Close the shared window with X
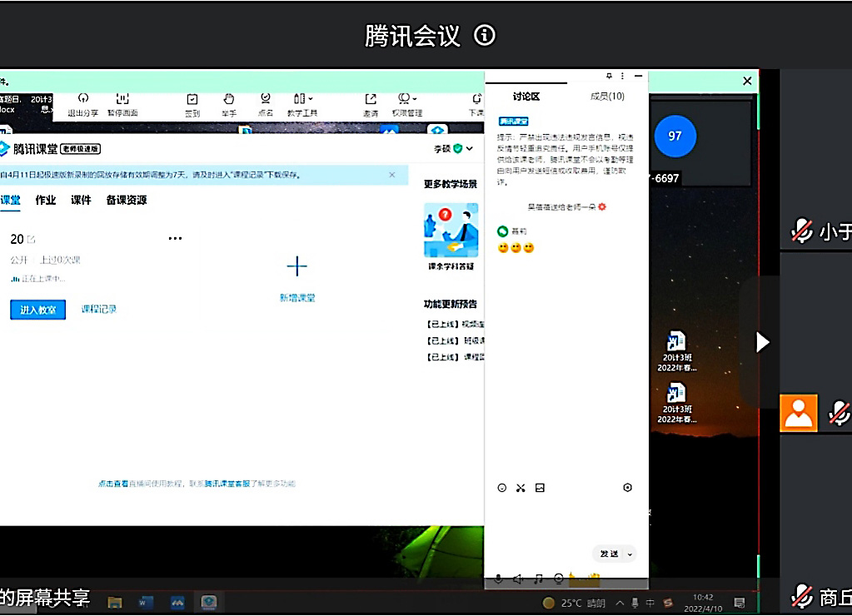Viewport: 852px width, 616px height. [x=747, y=81]
